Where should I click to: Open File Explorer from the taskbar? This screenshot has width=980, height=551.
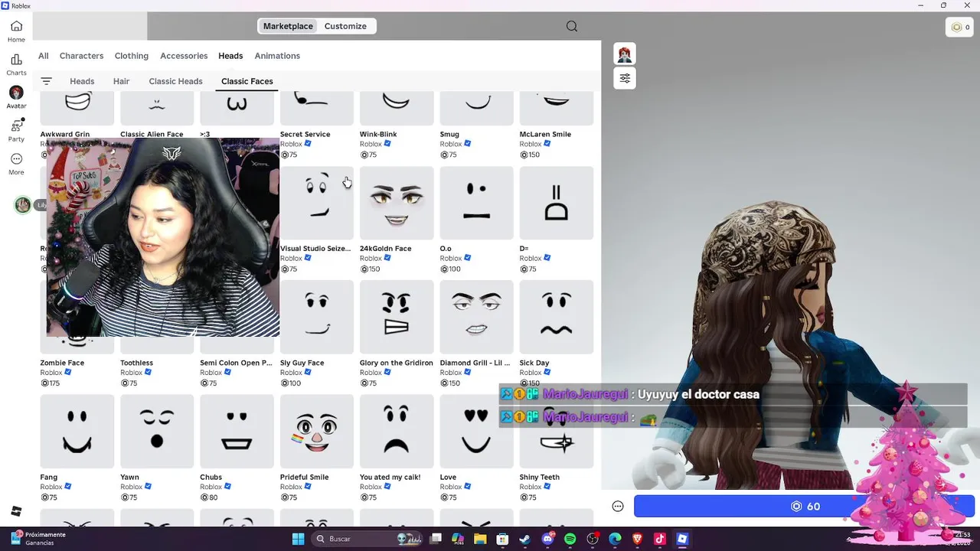(480, 539)
